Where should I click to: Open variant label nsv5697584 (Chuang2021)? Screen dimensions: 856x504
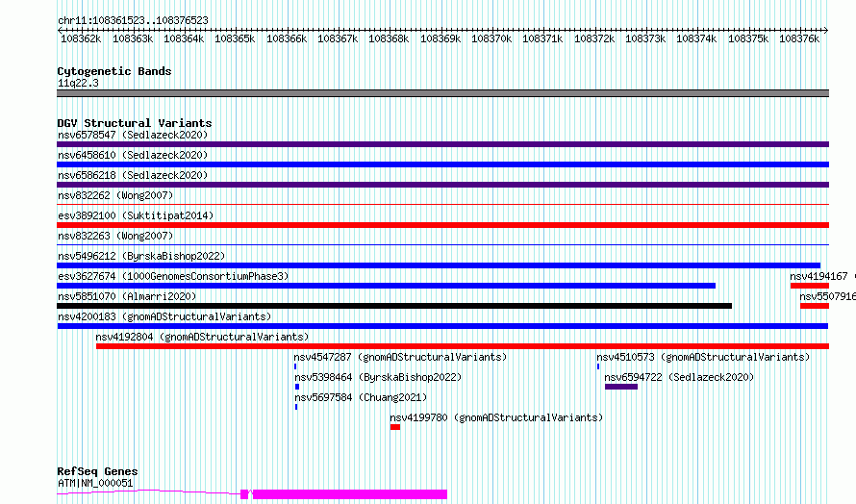click(361, 397)
